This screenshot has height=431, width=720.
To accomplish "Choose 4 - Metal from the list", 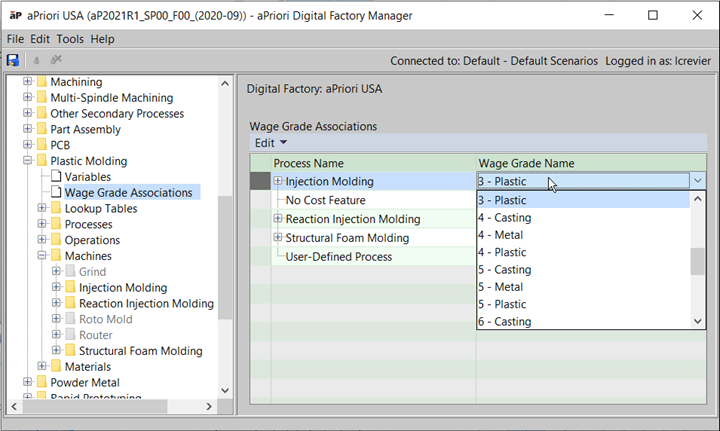I will pyautogui.click(x=583, y=235).
